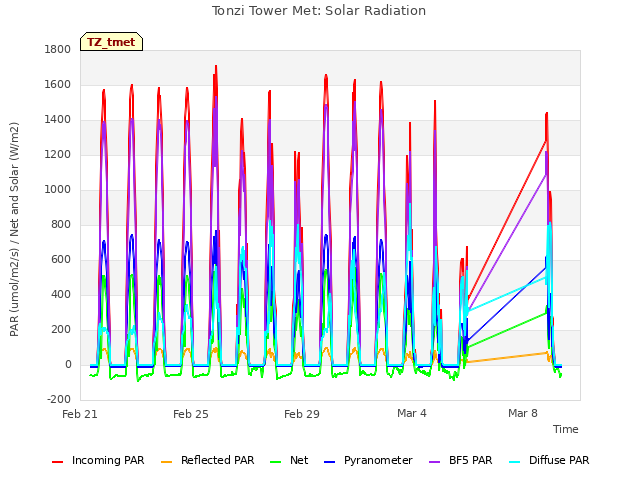Click the green Net legend swatch

276,462
